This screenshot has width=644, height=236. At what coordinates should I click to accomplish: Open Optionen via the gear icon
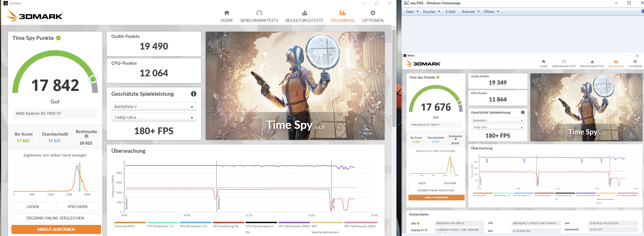coord(373,13)
